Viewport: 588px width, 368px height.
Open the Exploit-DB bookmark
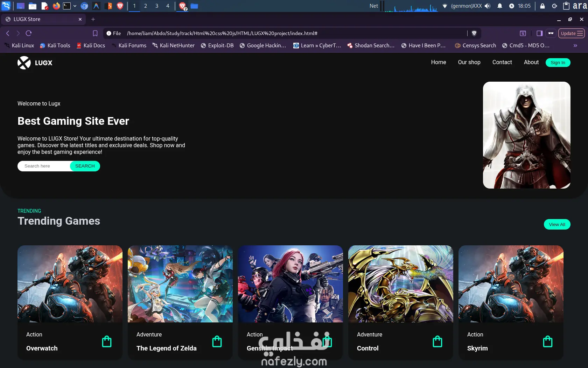coord(217,46)
